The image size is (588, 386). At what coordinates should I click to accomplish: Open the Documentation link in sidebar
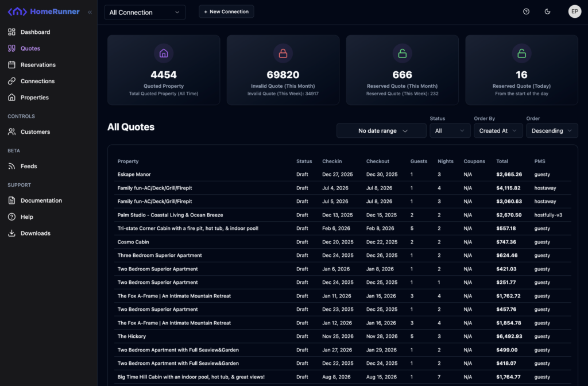pyautogui.click(x=41, y=200)
